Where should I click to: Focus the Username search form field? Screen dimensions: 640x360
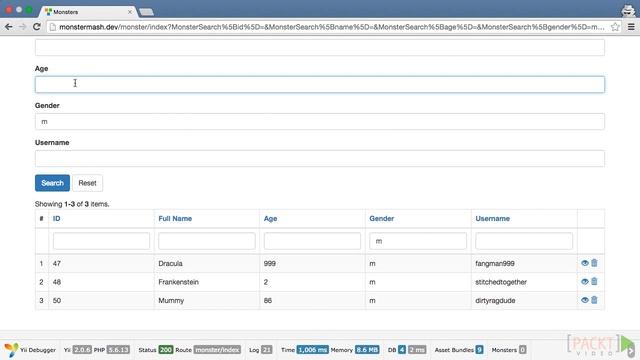pyautogui.click(x=320, y=158)
